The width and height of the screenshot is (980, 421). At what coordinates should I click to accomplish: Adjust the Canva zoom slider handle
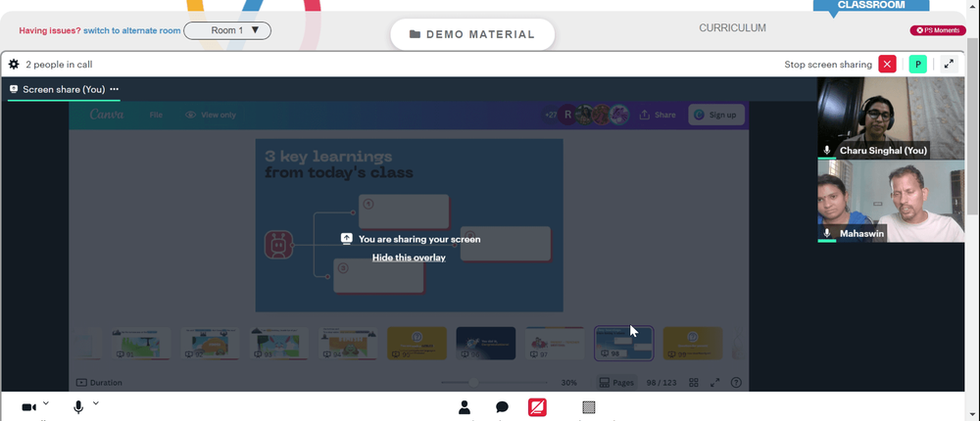tap(473, 382)
